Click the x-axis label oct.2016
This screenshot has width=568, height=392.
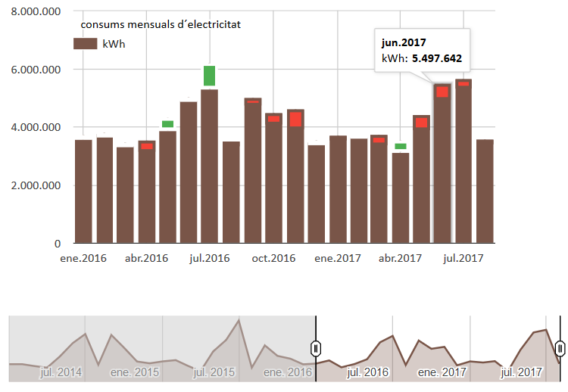[x=273, y=258]
